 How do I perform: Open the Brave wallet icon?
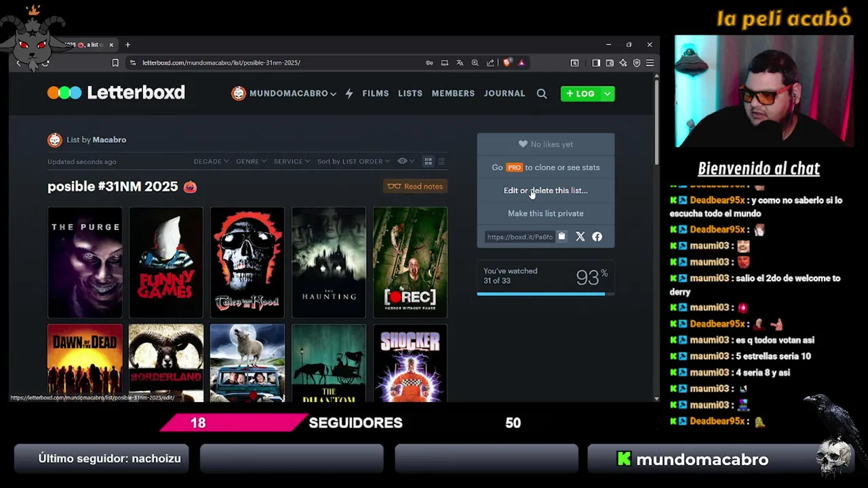pos(610,62)
